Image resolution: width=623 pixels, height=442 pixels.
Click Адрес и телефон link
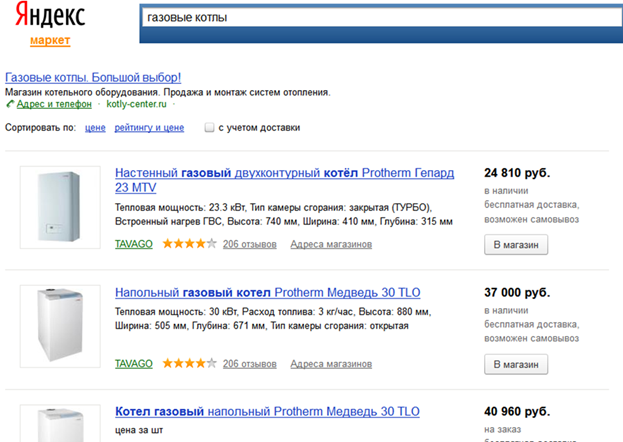click(x=54, y=104)
